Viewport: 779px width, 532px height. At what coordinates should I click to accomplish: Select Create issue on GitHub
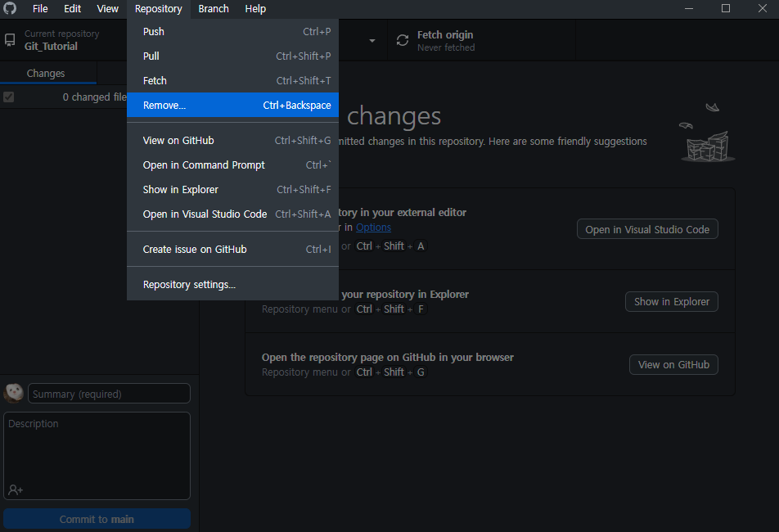pyautogui.click(x=232, y=250)
